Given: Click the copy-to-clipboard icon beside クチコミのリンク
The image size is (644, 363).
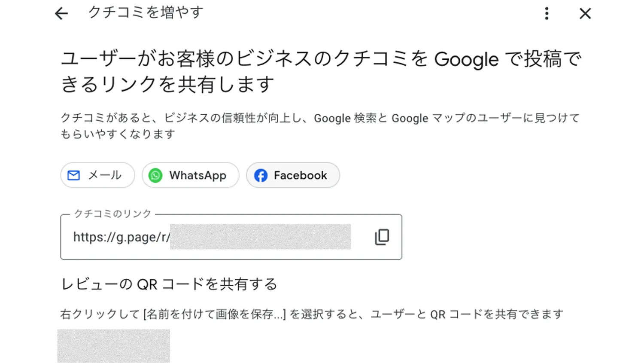Looking at the screenshot, I should (x=381, y=237).
